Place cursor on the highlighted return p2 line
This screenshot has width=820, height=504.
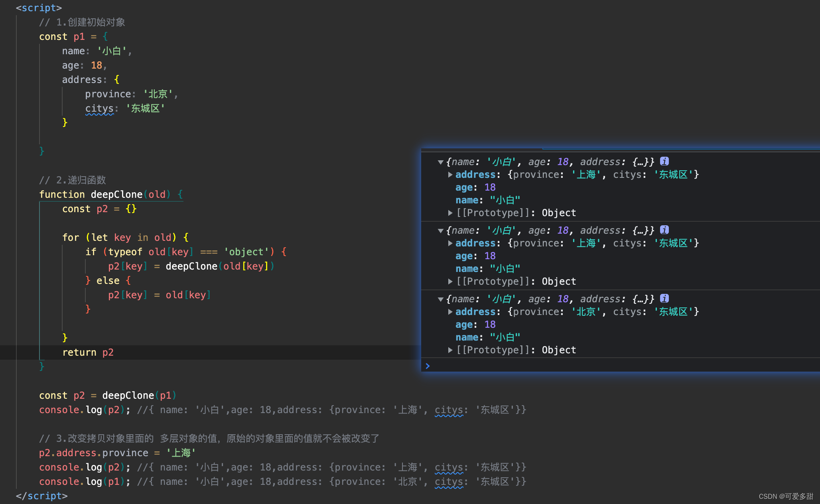tap(88, 352)
